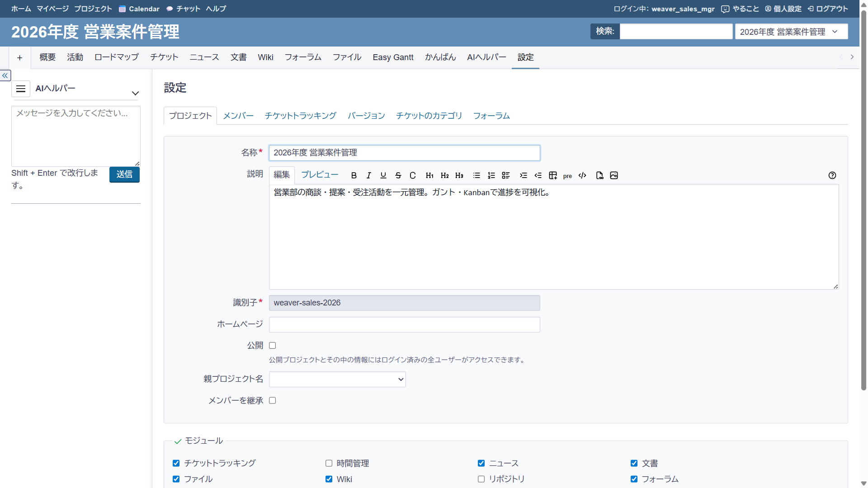Insert heading 2 in description
The height and width of the screenshot is (488, 868).
[x=445, y=175]
